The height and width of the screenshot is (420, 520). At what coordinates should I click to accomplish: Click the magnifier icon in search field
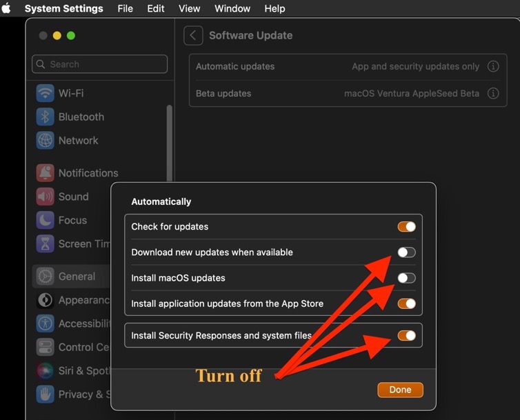(41, 64)
